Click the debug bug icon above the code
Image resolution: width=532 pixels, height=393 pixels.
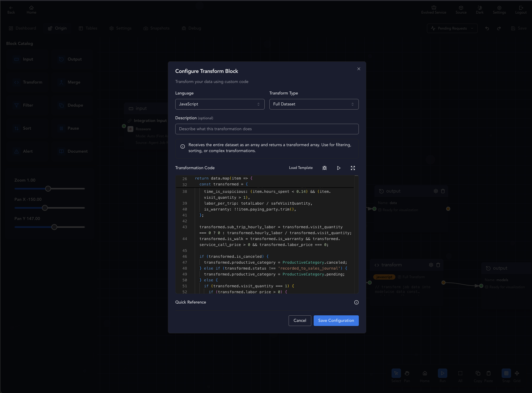pos(325,168)
